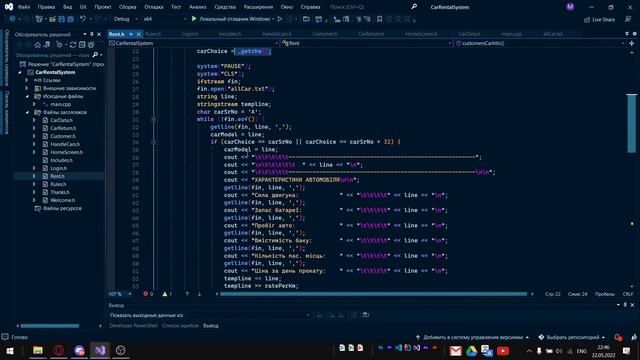The image size is (640, 360).
Task: Click the account avatar M badge
Action: [570, 7]
